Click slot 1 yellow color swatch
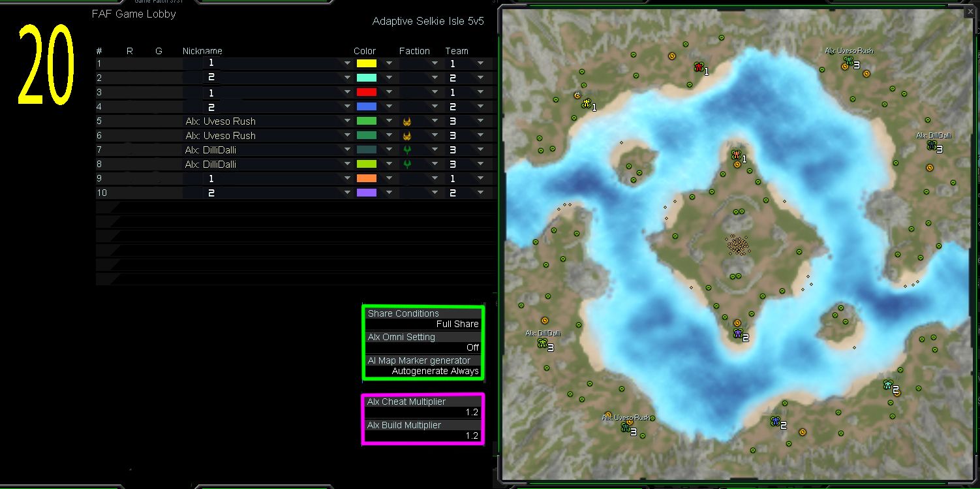The height and width of the screenshot is (489, 980). click(x=367, y=64)
